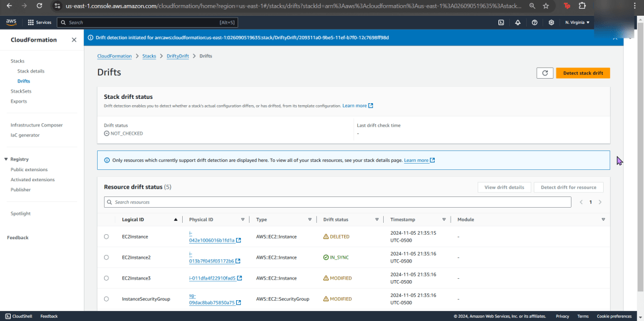Open StackSets in the sidebar

[x=21, y=91]
